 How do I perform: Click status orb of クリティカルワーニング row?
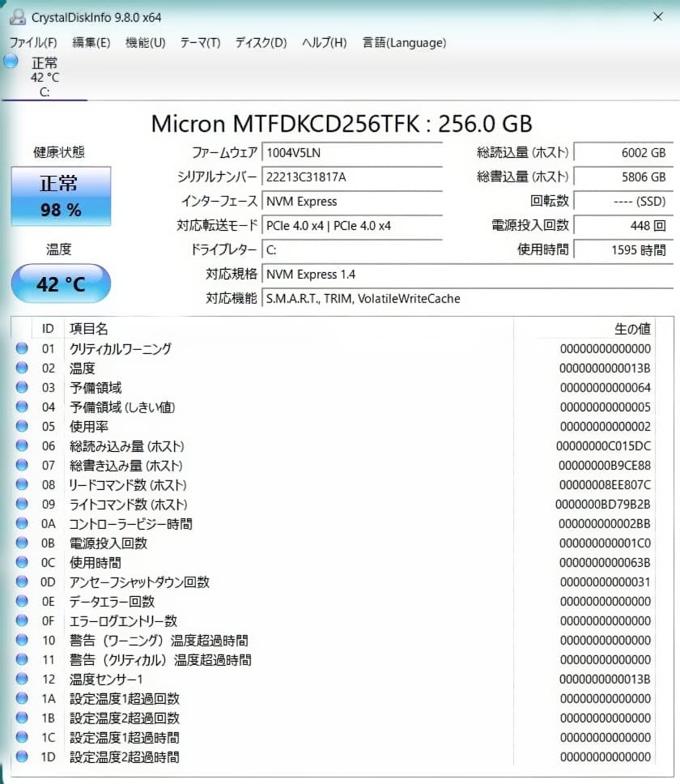coord(22,348)
